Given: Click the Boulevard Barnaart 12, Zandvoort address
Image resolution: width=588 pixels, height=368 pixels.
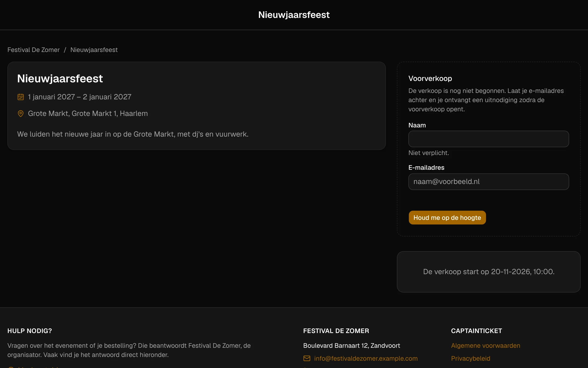Looking at the screenshot, I should pyautogui.click(x=352, y=346).
